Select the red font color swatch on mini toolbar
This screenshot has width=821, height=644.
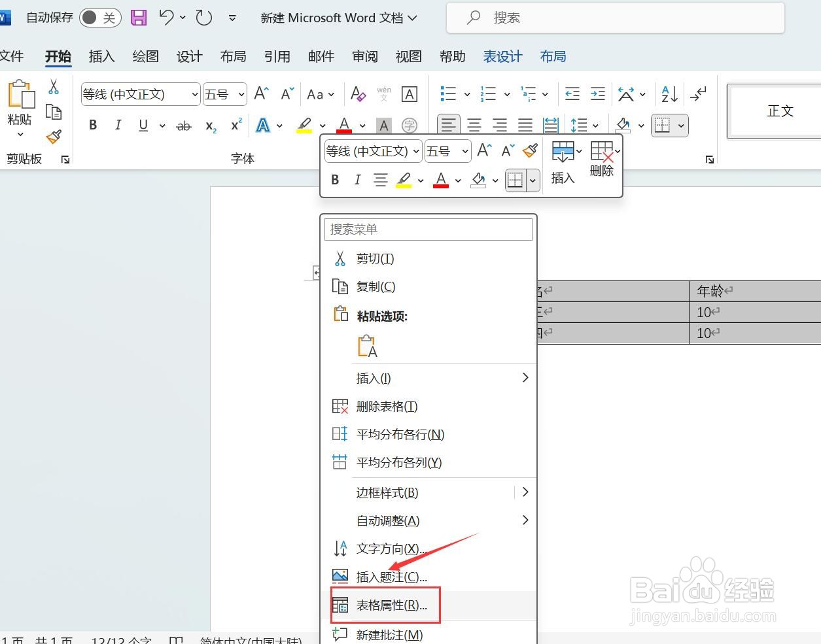click(440, 180)
